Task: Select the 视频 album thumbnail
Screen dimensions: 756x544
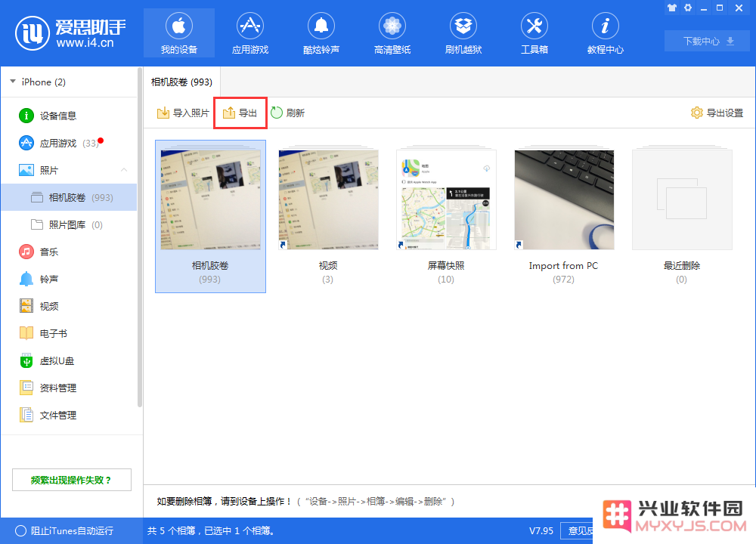Action: (328, 199)
